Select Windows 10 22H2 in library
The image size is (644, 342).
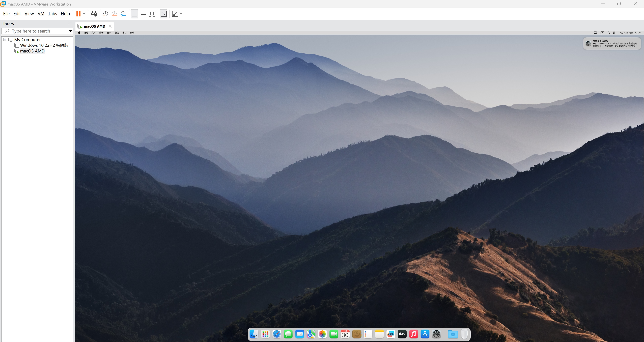44,45
